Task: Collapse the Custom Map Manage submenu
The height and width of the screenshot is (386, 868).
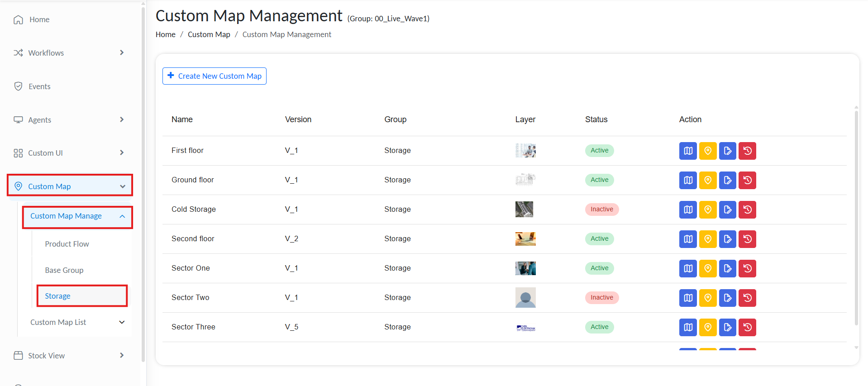Action: point(122,216)
